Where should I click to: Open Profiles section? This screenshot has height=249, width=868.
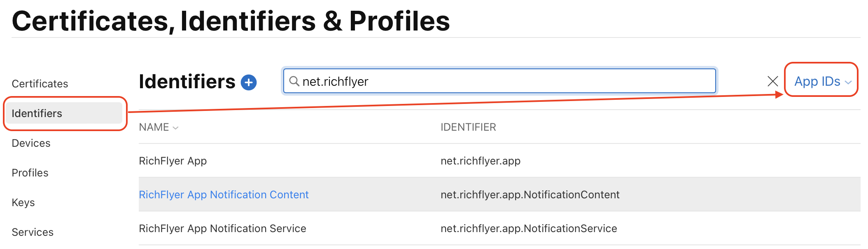point(30,173)
